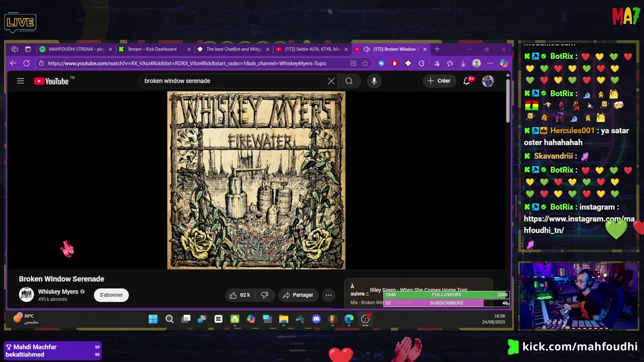The image size is (644, 362).
Task: Open the browser tab actions menu
Action: coord(28,49)
